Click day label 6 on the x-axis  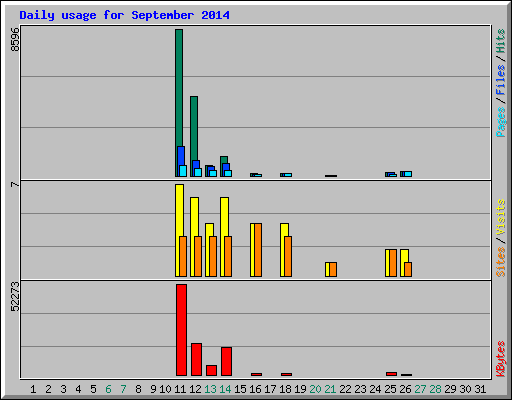(108, 389)
